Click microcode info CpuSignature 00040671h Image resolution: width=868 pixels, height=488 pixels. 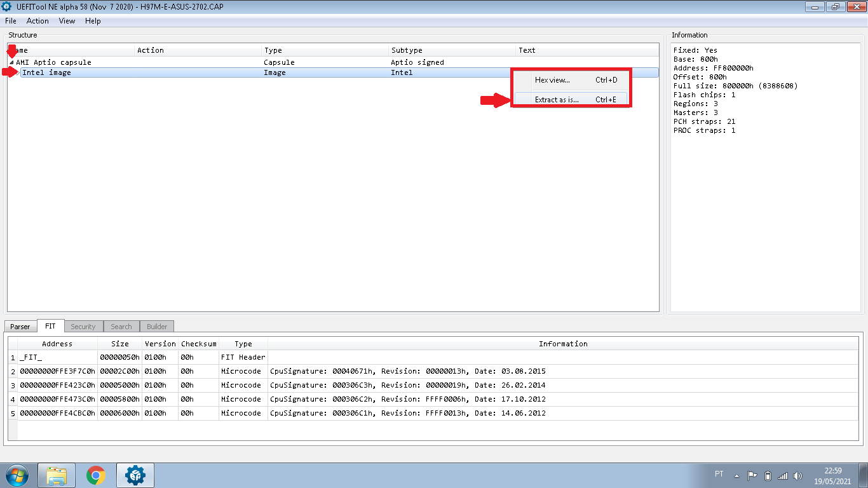click(563, 371)
